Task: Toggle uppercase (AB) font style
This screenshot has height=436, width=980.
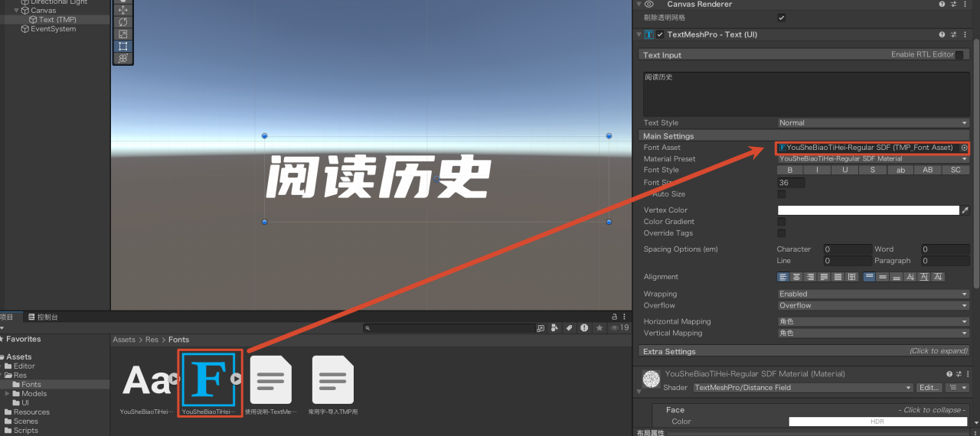Action: pyautogui.click(x=929, y=170)
